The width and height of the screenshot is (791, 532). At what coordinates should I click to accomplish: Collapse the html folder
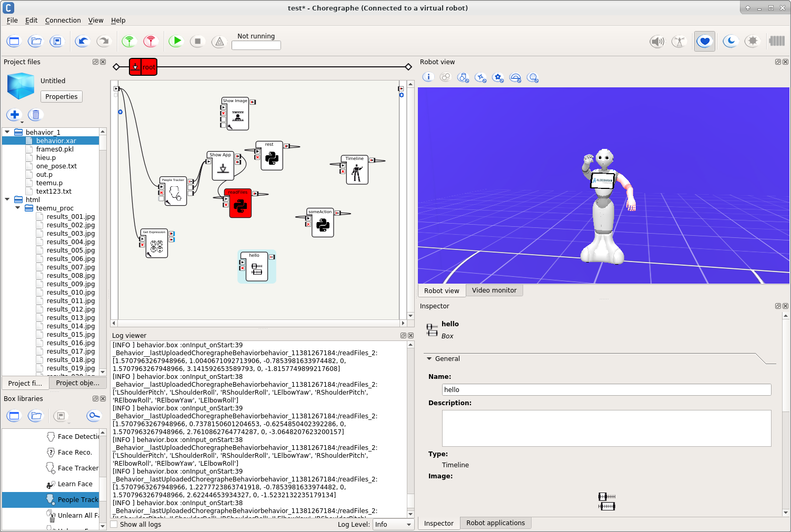(x=7, y=199)
